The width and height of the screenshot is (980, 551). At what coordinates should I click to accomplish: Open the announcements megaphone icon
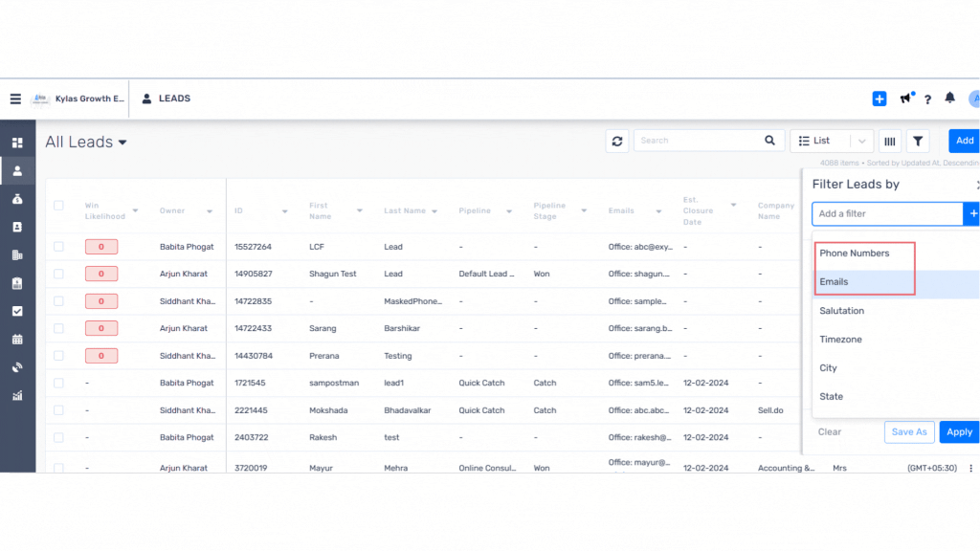pyautogui.click(x=905, y=99)
